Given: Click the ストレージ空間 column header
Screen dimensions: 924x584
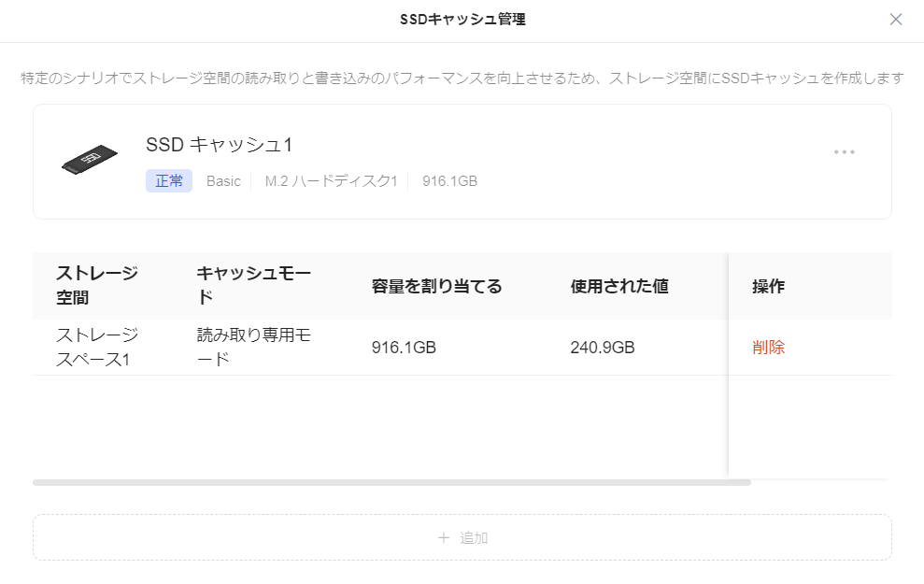Looking at the screenshot, I should (x=97, y=285).
